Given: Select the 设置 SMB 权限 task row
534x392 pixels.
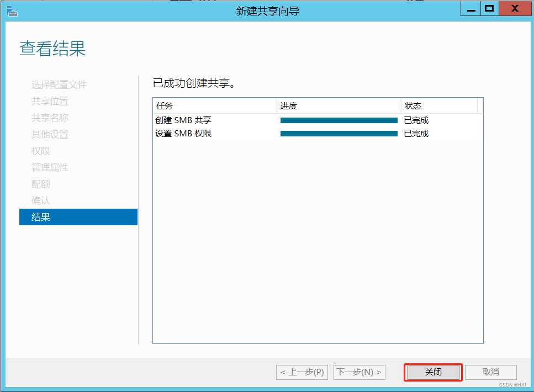Looking at the screenshot, I should pos(318,134).
